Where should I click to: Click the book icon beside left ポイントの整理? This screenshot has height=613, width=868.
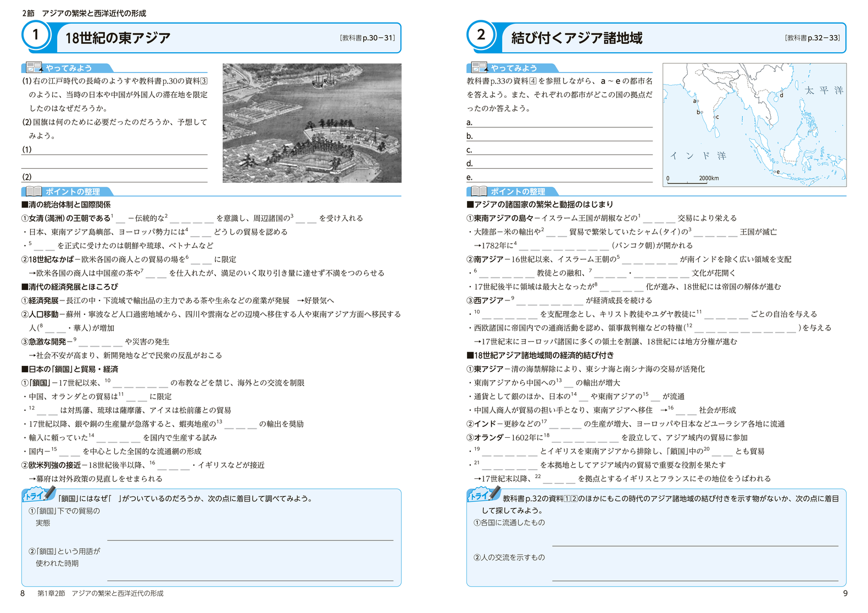[34, 191]
